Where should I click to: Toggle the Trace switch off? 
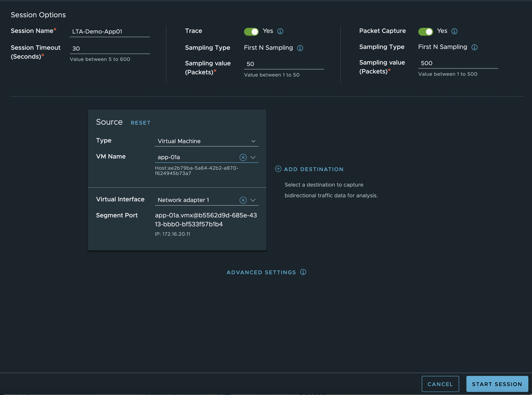click(251, 31)
